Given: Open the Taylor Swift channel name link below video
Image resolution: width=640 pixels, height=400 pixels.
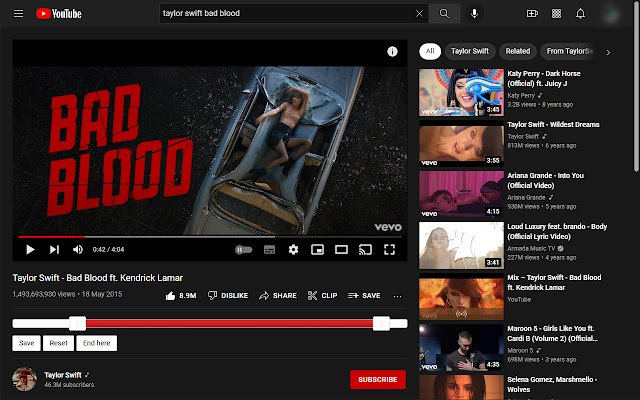Looking at the screenshot, I should coord(63,375).
